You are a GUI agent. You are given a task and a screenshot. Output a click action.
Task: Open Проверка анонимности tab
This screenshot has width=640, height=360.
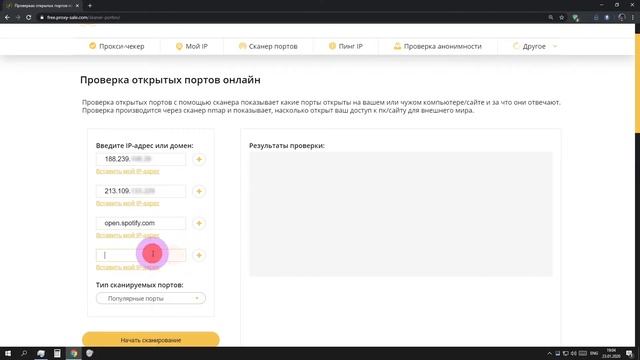(438, 46)
